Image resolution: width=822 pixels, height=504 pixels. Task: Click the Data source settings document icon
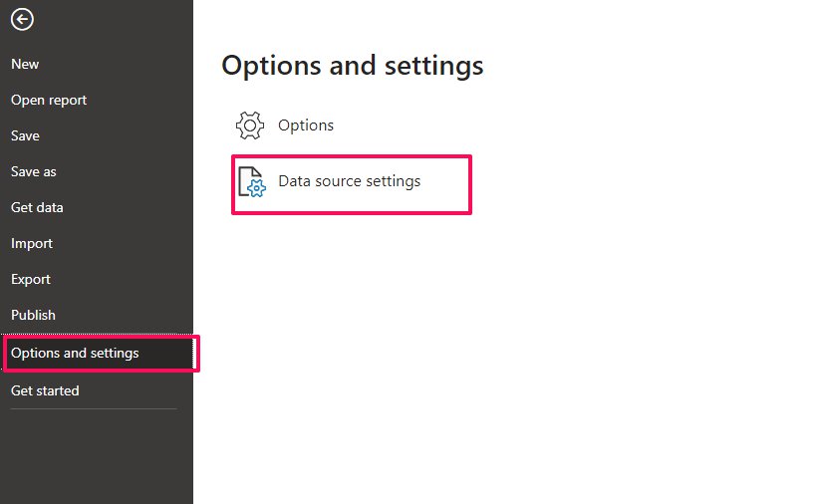coord(251,182)
